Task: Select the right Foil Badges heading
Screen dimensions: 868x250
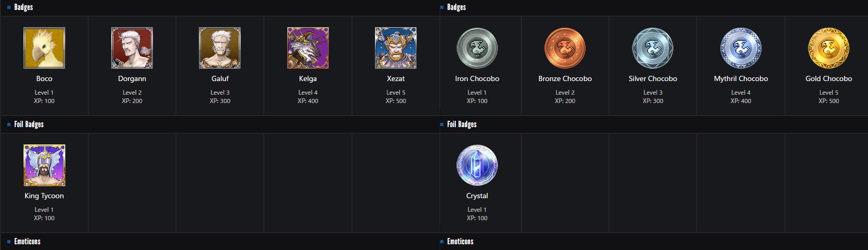Action: 462,124
